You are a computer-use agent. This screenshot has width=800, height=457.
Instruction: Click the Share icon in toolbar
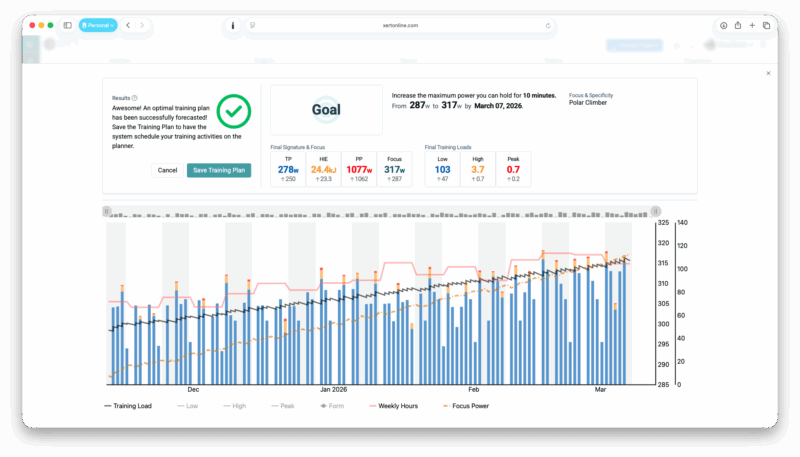pos(738,25)
